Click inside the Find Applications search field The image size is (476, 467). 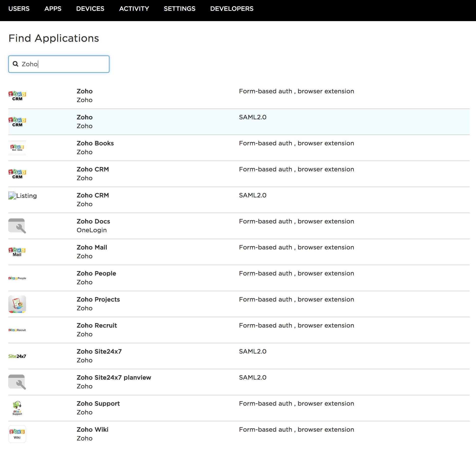coord(61,64)
